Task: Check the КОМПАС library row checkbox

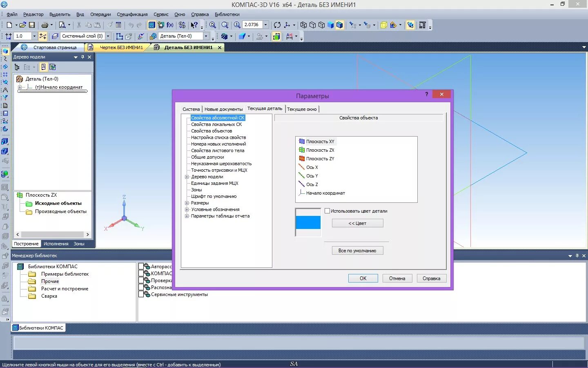Action: click(x=141, y=273)
